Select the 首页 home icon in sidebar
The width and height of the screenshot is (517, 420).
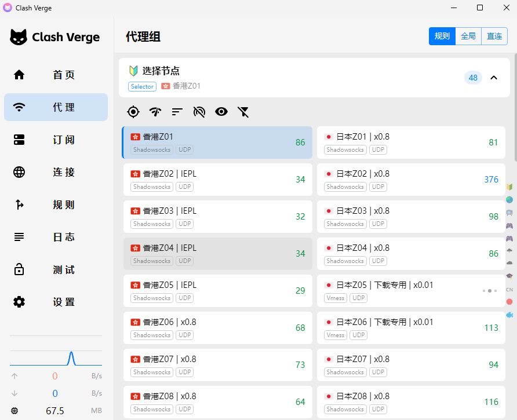tap(19, 75)
